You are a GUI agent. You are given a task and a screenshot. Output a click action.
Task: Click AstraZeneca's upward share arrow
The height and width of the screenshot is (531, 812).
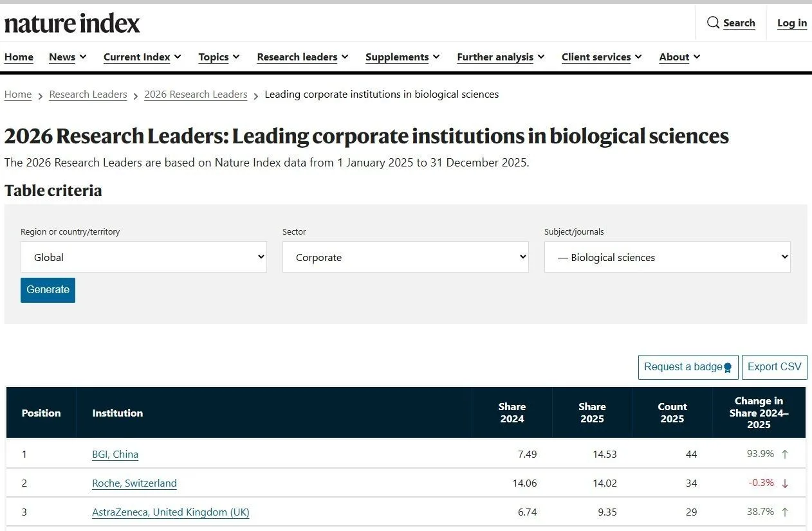coord(785,512)
